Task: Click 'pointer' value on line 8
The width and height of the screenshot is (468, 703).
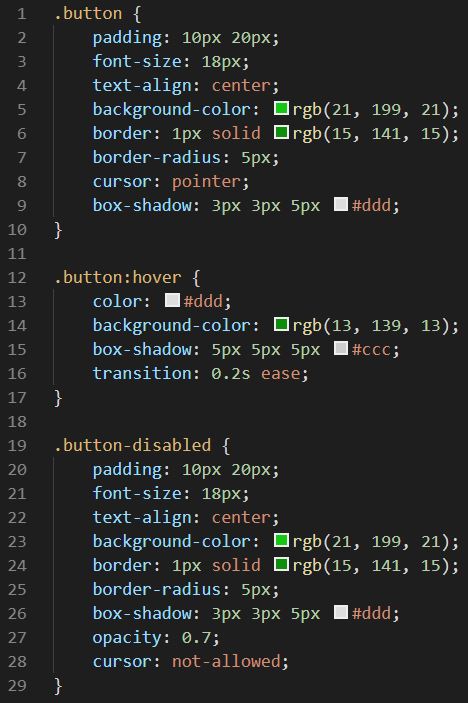Action: click(x=206, y=182)
